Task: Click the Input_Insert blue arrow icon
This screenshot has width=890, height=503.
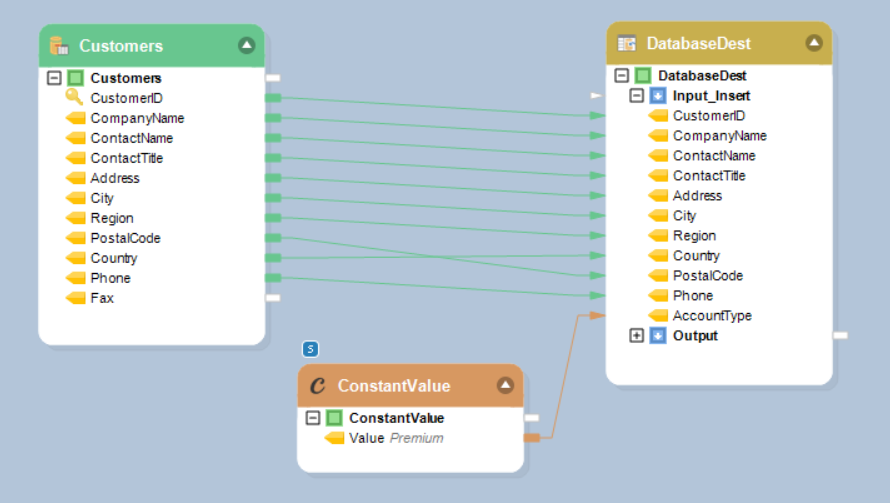Action: pos(657,96)
